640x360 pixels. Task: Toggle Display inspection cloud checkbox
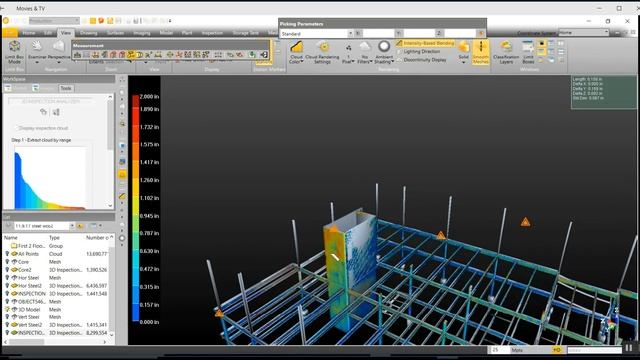(16, 128)
